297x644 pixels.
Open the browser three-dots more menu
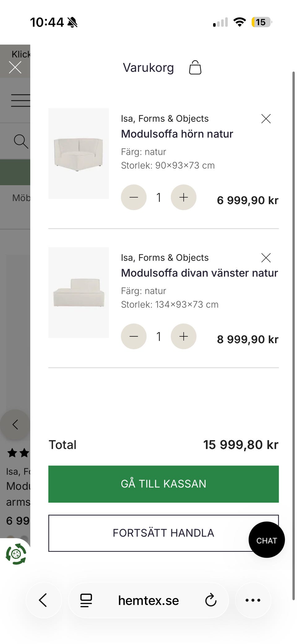253,600
